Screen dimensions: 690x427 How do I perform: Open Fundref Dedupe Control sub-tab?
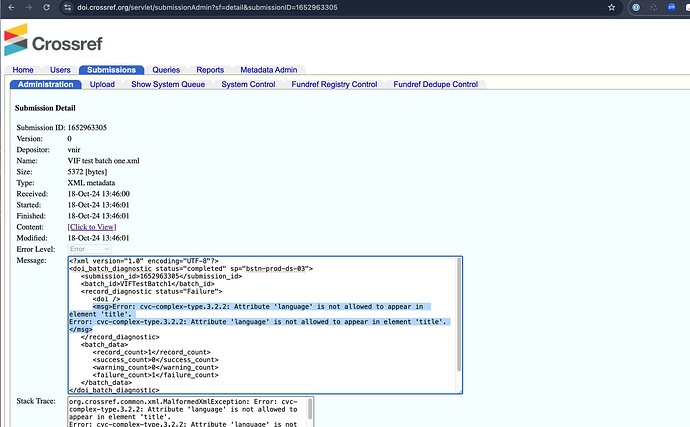(436, 85)
